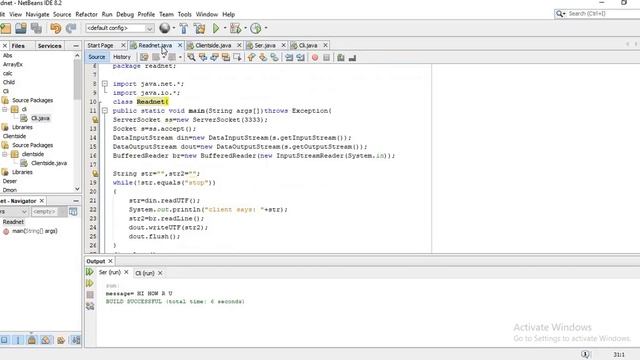
Task: Run the project with green play
Action: pos(216,28)
